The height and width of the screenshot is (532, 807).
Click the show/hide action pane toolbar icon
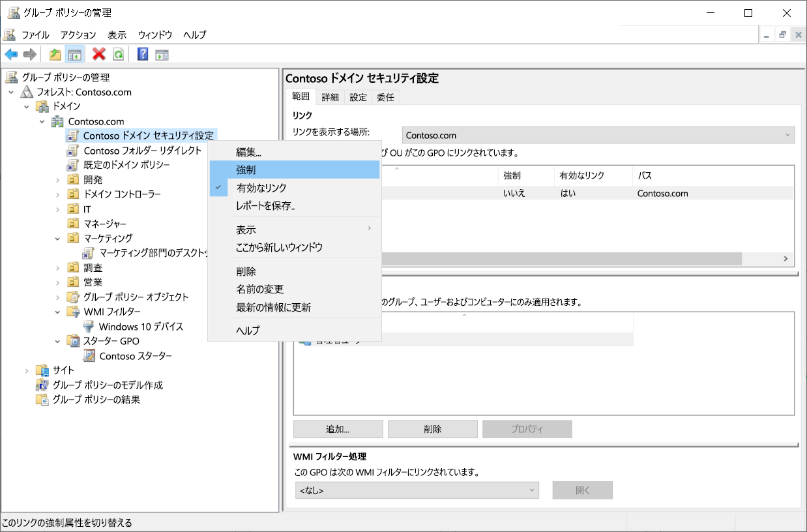pos(162,54)
